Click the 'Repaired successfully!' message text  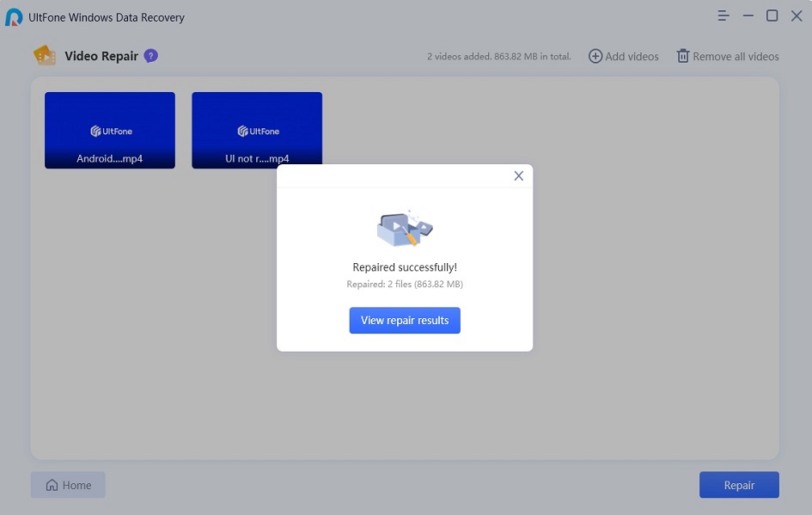tap(405, 267)
